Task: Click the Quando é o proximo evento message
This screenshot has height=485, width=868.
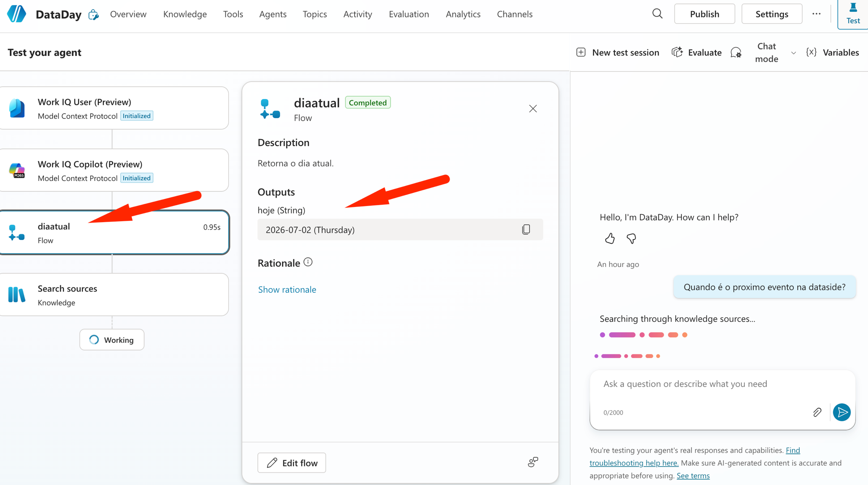Action: pyautogui.click(x=764, y=287)
